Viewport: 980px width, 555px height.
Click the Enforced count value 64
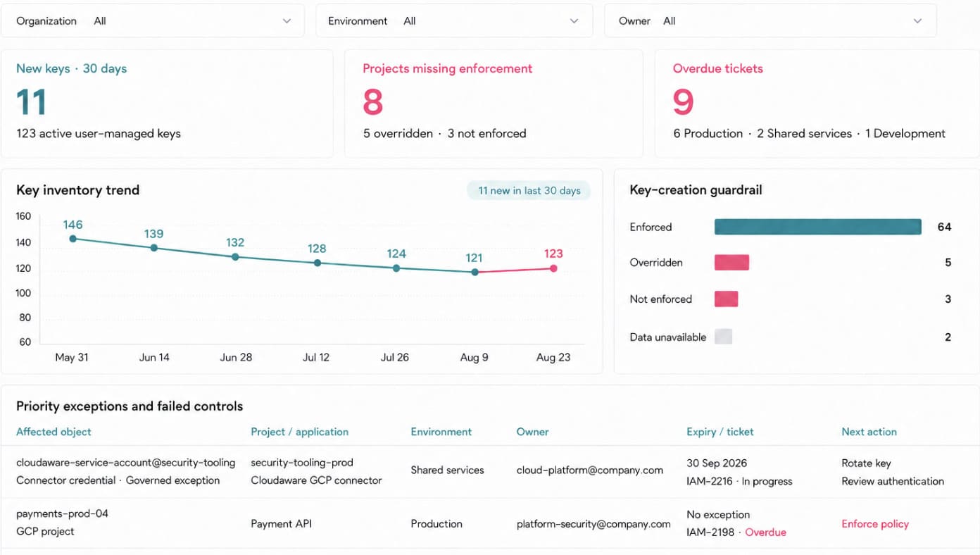coord(944,227)
